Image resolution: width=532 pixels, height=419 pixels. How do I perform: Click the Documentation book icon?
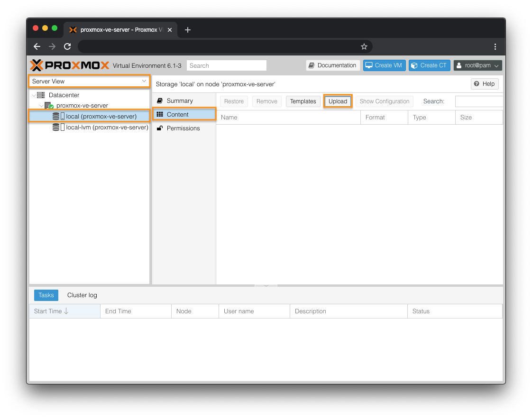click(x=312, y=65)
